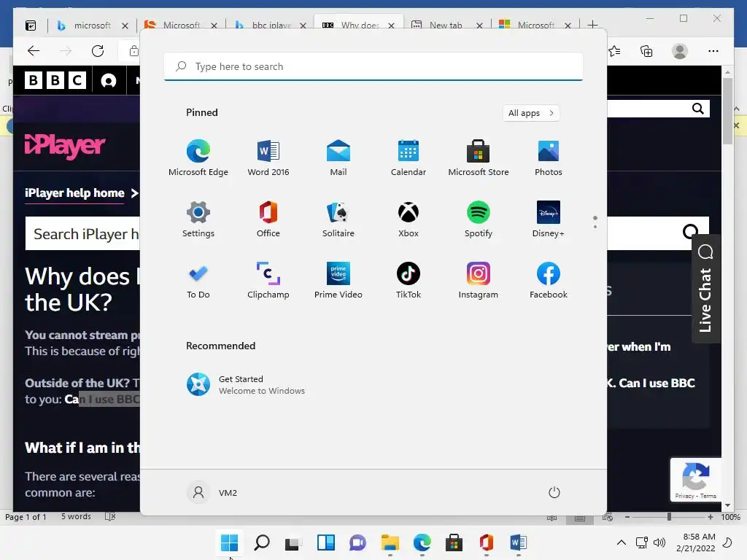Open taskbar Search
Viewport: 747px width, 560px height.
262,542
